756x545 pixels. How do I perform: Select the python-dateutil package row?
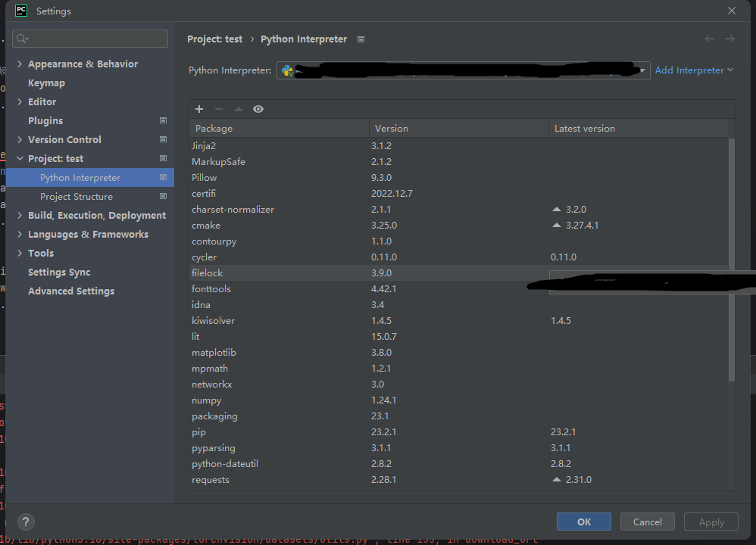[458, 463]
